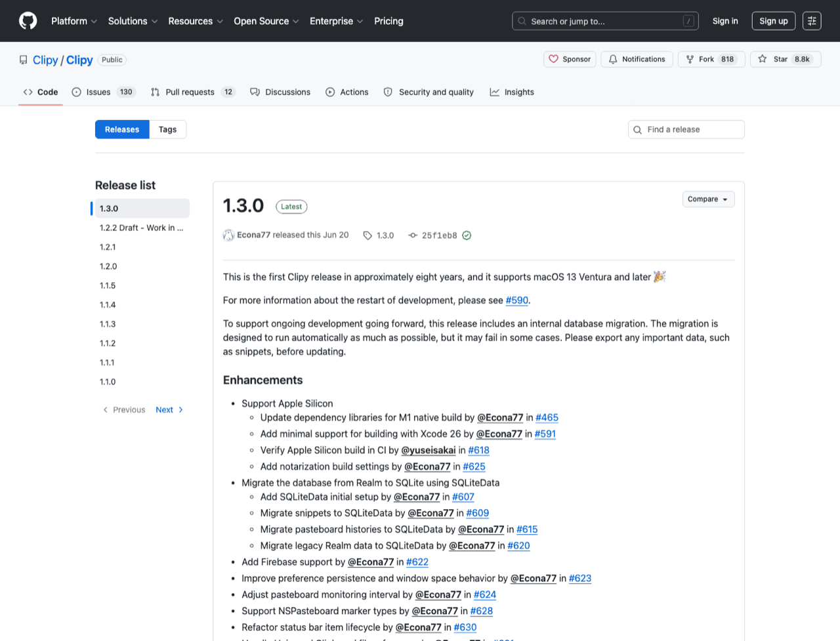
Task: Open the appearance settings icon in header
Action: (812, 21)
